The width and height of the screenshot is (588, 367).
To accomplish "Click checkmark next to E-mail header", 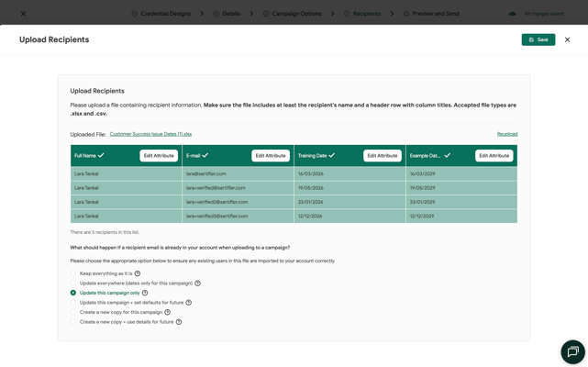I will pos(205,155).
